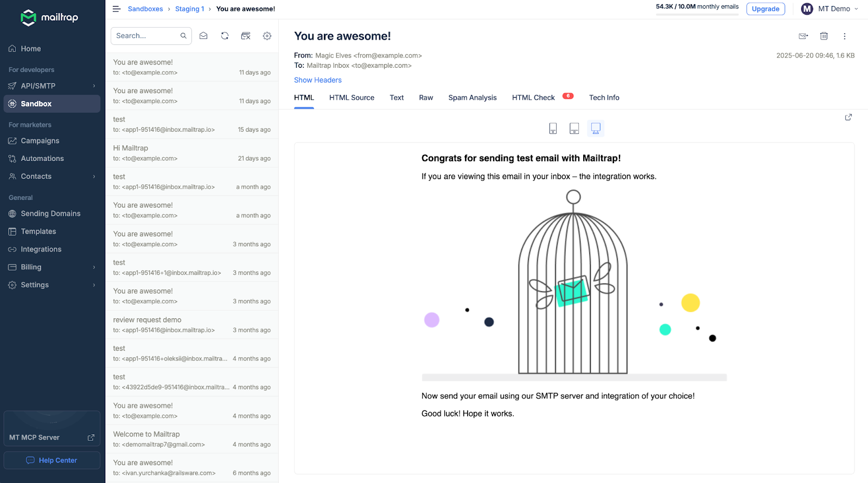
Task: Go to Staging 1 breadcrumb
Action: [x=189, y=9]
